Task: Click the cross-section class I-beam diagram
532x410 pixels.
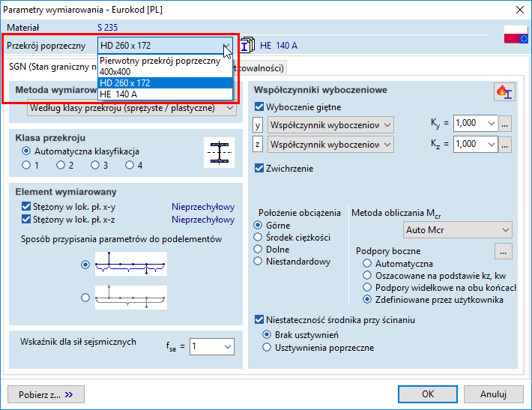Action: click(219, 152)
